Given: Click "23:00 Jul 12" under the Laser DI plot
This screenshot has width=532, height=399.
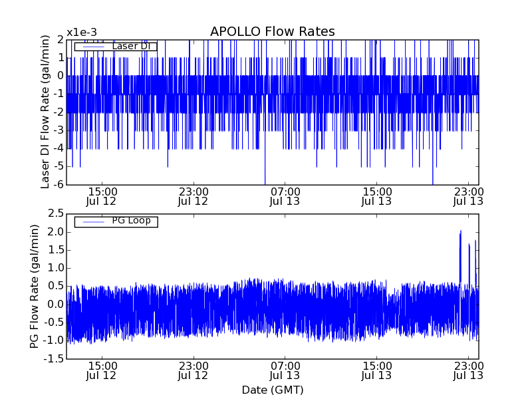Looking at the screenshot, I should pos(193,197).
